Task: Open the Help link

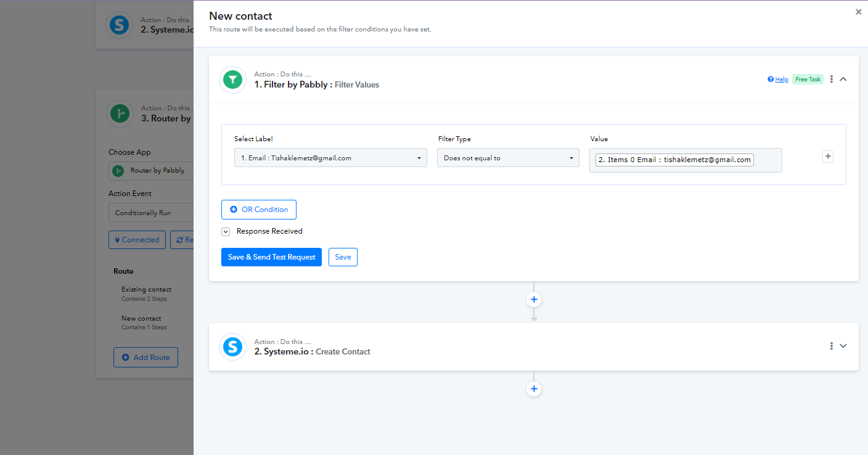Action: tap(778, 80)
